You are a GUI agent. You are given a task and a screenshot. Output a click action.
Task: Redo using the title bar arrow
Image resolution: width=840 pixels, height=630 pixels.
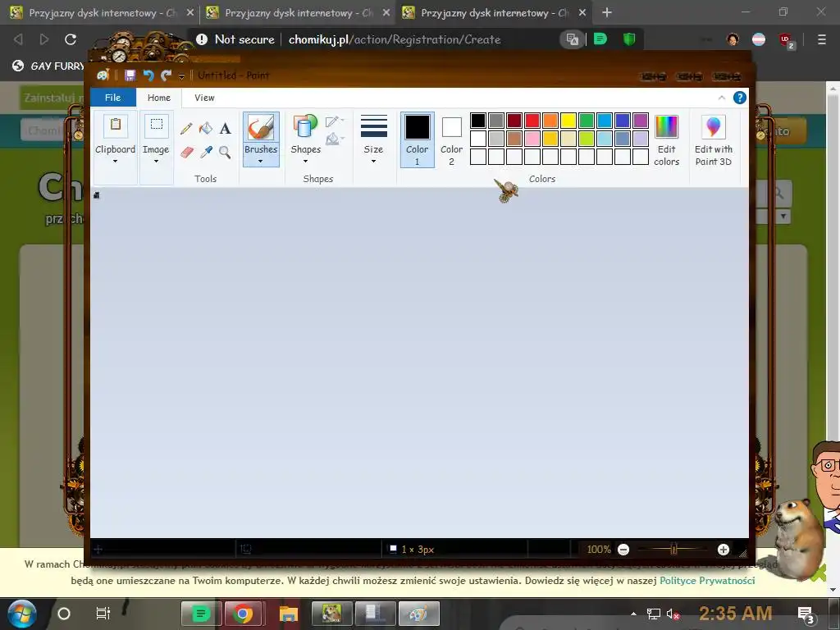coord(166,75)
